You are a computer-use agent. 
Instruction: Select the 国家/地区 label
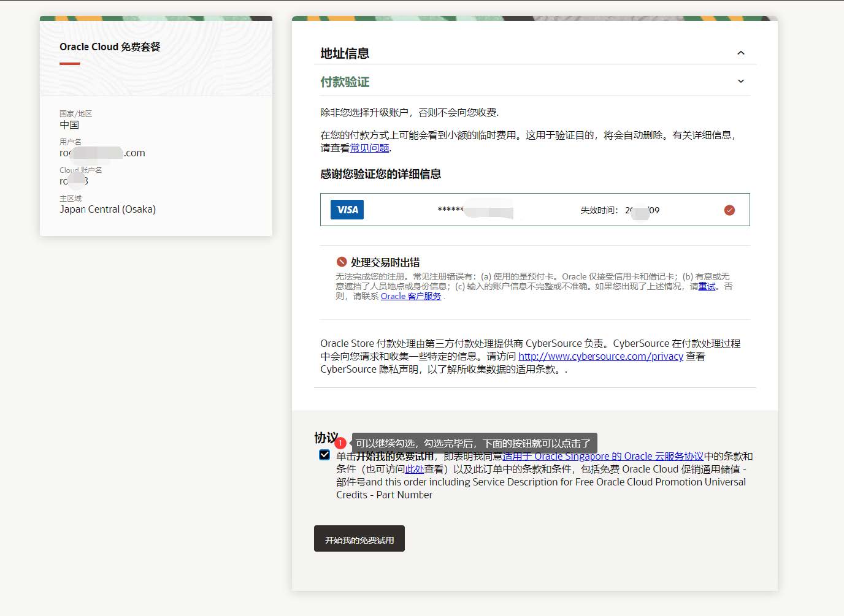coord(75,113)
